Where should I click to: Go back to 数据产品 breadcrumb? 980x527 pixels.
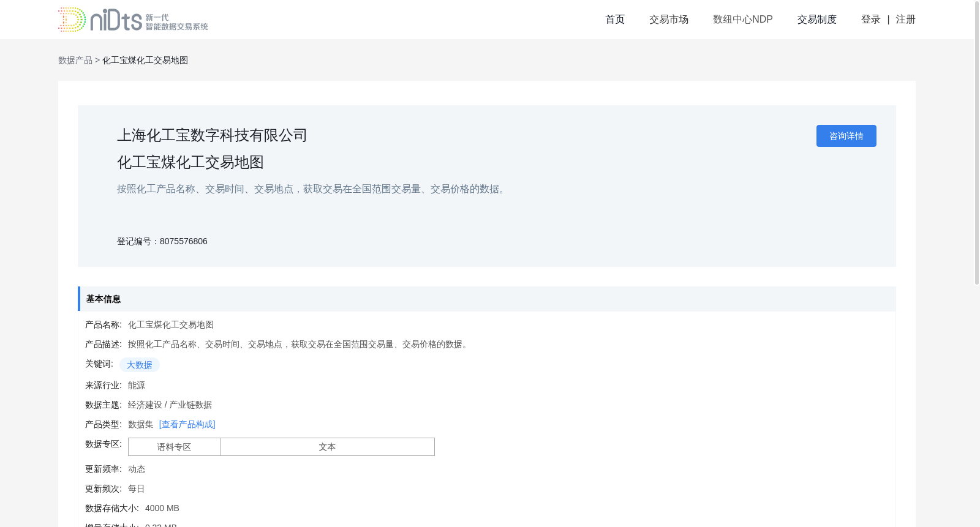click(x=75, y=60)
